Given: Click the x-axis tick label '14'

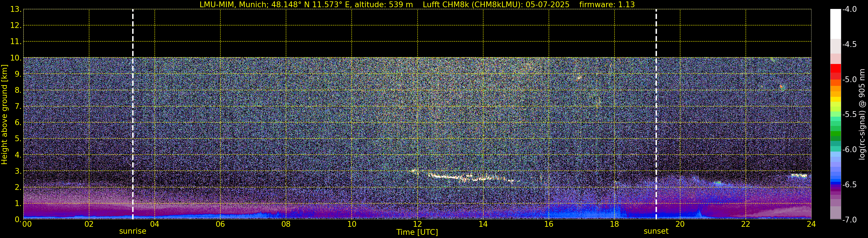Looking at the screenshot, I should pos(483,224).
